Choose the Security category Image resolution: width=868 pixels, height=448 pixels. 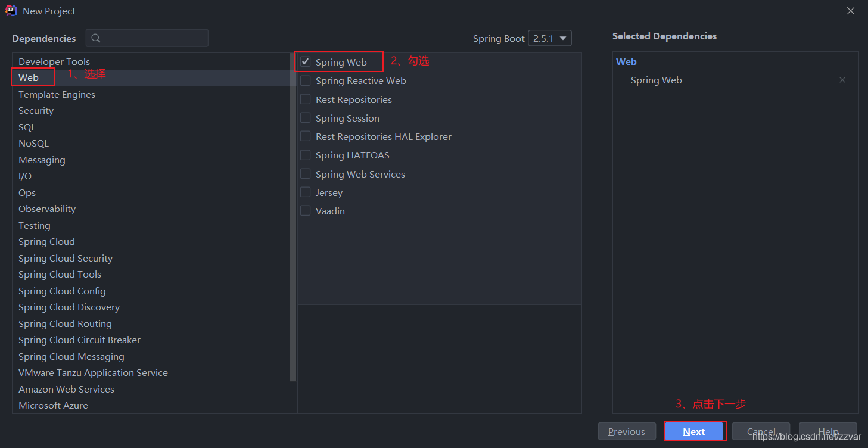[151, 111]
